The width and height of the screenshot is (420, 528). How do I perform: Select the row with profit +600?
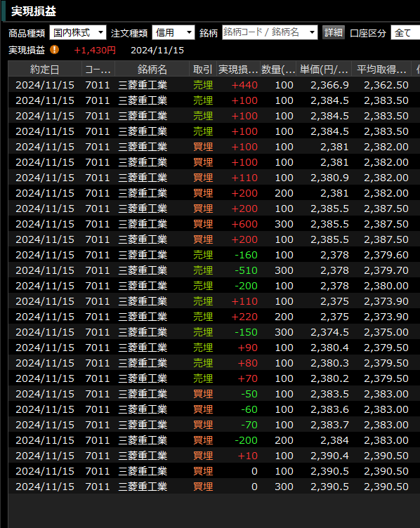pos(214,224)
